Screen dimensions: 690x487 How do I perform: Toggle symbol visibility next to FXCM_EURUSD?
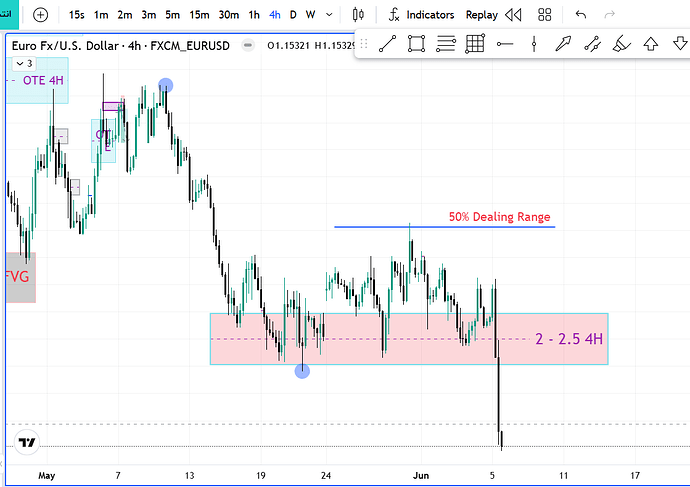248,46
